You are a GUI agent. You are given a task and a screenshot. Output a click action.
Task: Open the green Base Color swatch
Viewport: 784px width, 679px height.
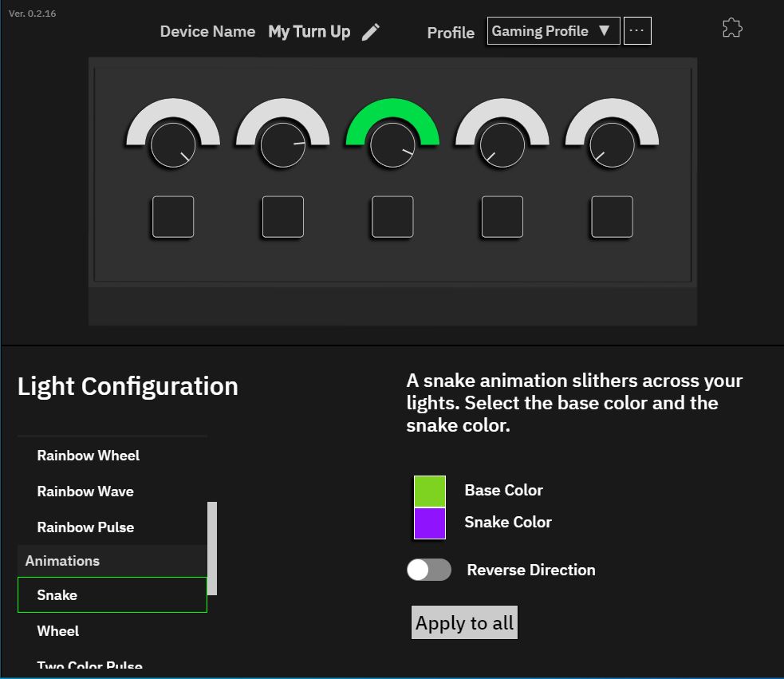point(429,491)
